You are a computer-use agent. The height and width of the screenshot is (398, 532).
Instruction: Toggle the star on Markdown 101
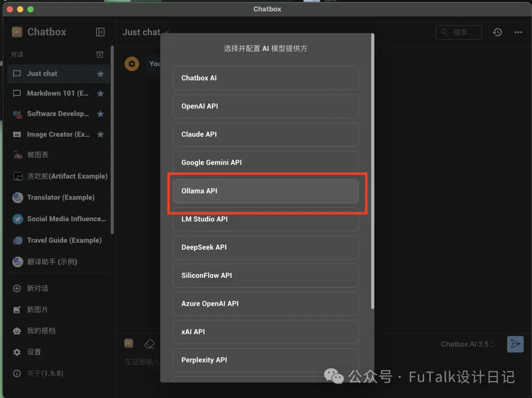click(100, 93)
